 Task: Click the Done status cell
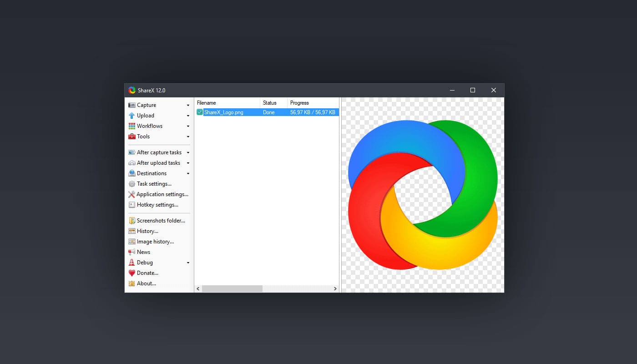click(x=269, y=112)
